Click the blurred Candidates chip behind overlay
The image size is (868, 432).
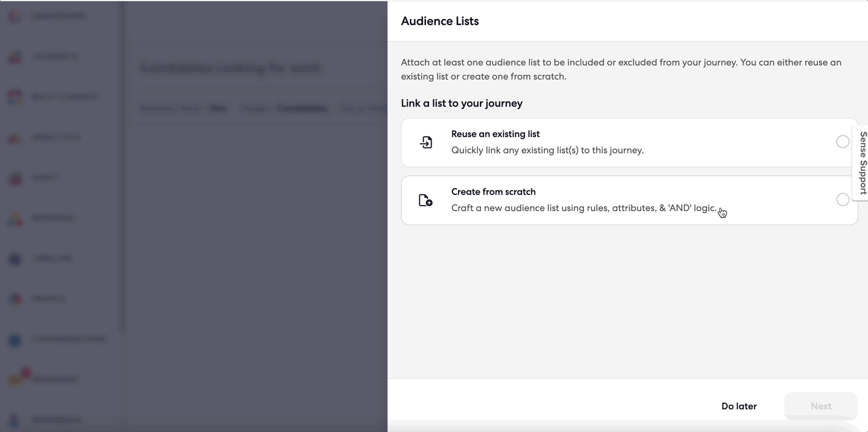click(x=302, y=108)
